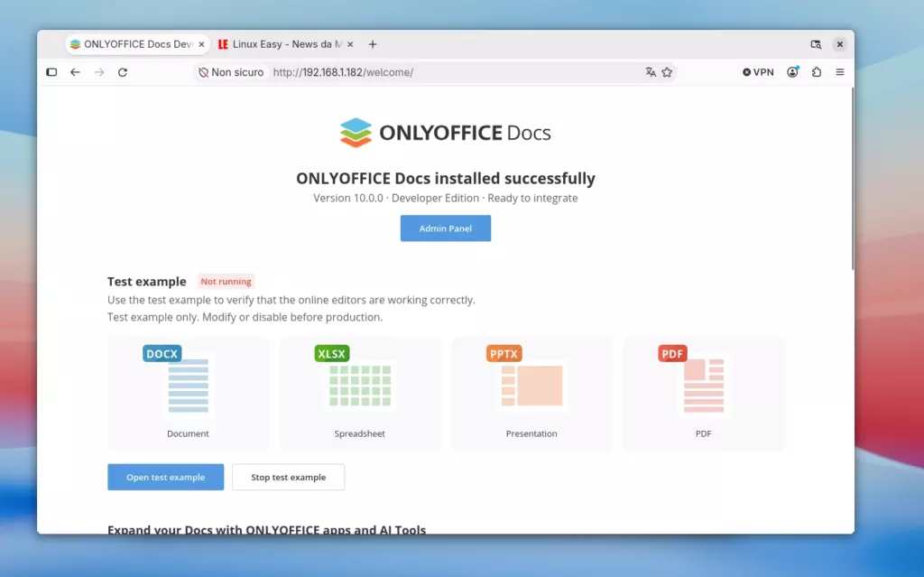Click Open test example button
924x577 pixels.
coord(166,477)
